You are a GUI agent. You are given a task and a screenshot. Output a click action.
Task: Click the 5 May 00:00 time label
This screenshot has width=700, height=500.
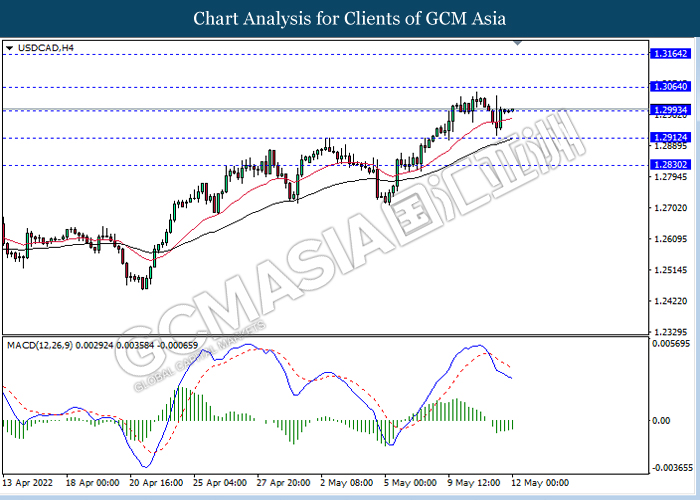point(411,483)
